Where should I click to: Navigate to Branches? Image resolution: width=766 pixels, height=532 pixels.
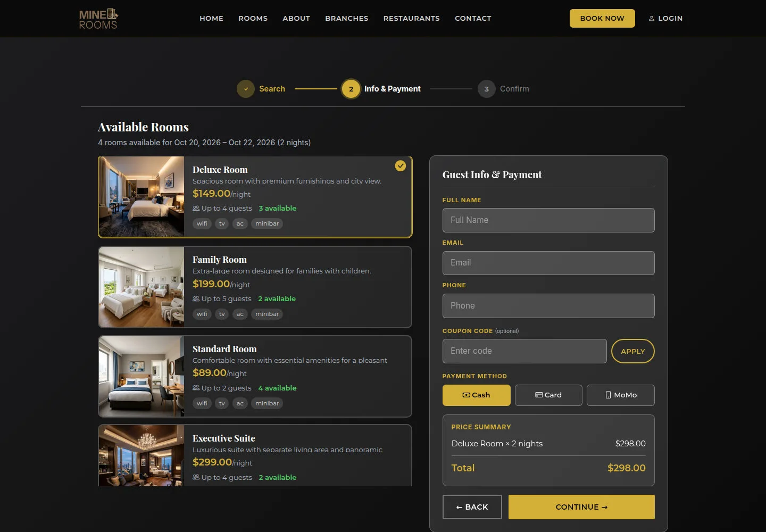tap(347, 19)
